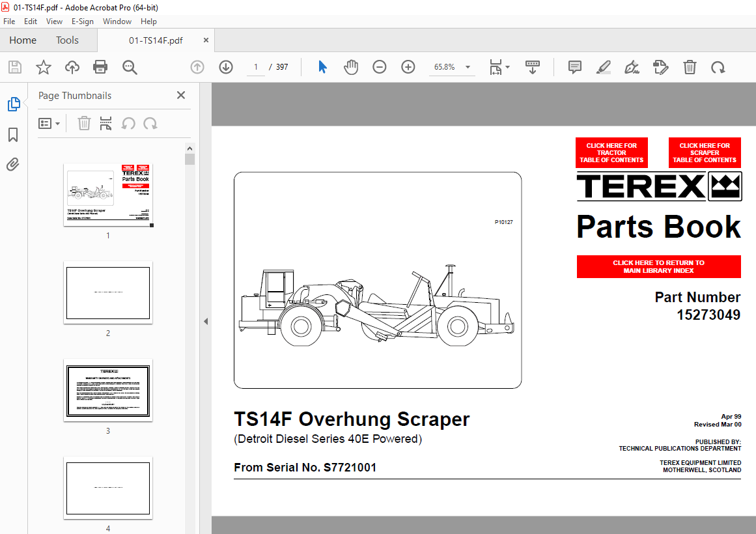The image size is (756, 534).
Task: Open Page Thumbnails sidebar icon
Action: (x=14, y=104)
